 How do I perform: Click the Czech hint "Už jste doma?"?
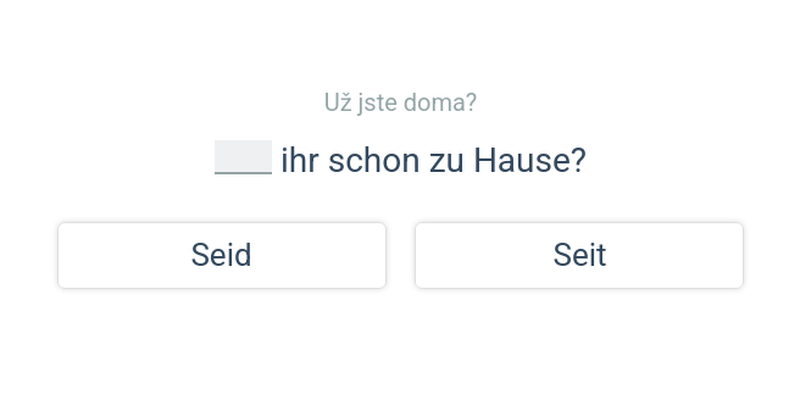tap(400, 102)
